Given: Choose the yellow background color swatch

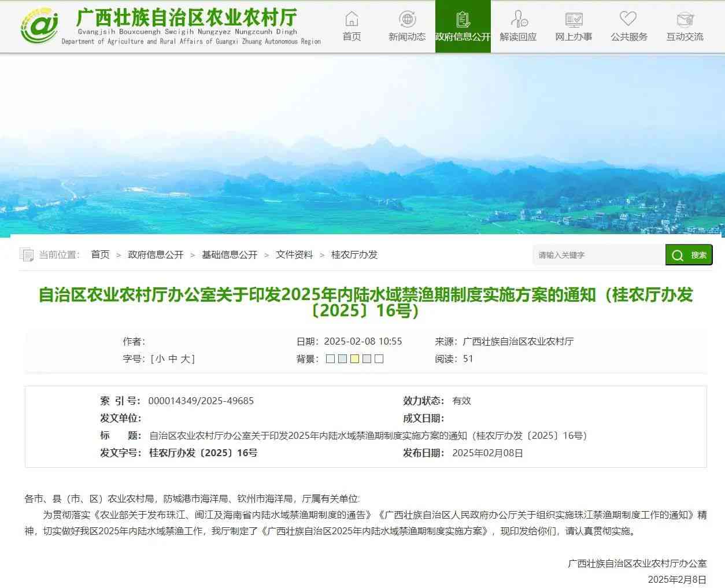Looking at the screenshot, I should (355, 359).
